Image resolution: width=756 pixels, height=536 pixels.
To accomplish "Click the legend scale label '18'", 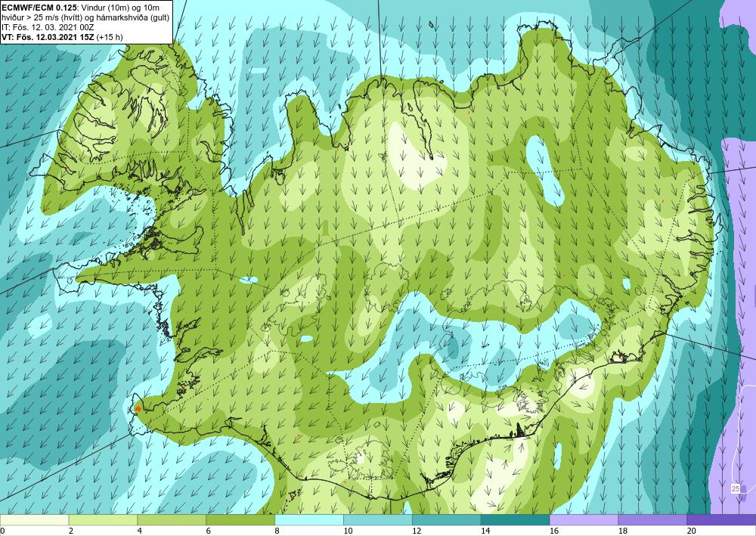I will [x=622, y=531].
